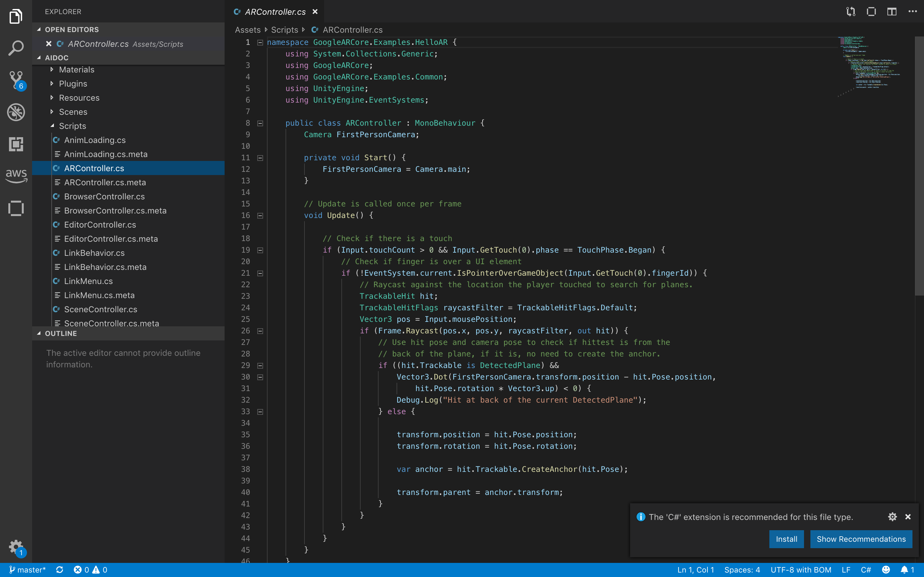Toggle fold marker at line 26

point(260,331)
